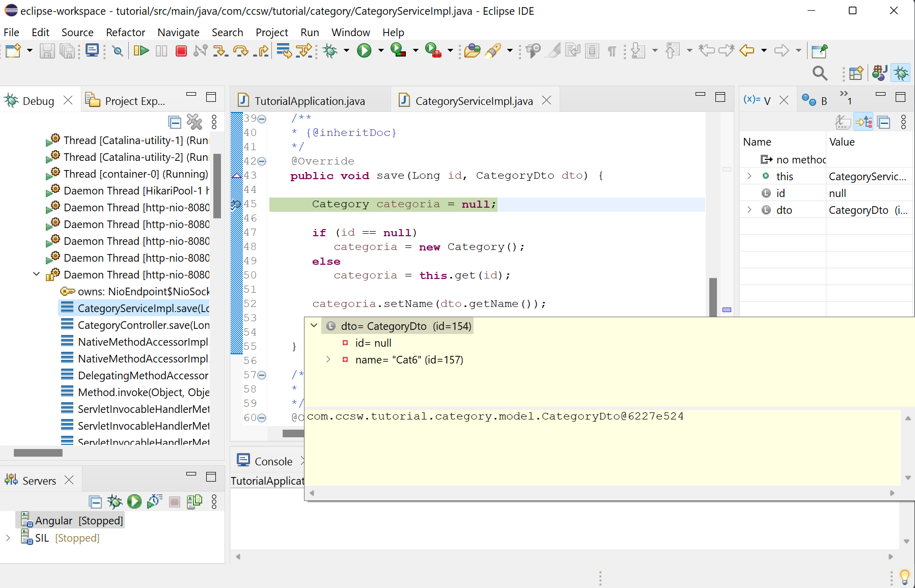This screenshot has height=588, width=915.
Task: Open the Console view tab
Action: (x=265, y=461)
